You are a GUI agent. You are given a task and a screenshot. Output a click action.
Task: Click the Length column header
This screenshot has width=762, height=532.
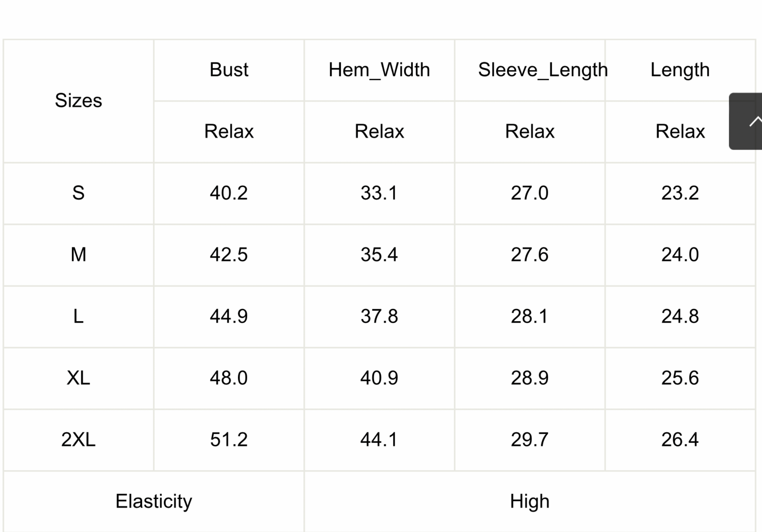[x=680, y=70]
